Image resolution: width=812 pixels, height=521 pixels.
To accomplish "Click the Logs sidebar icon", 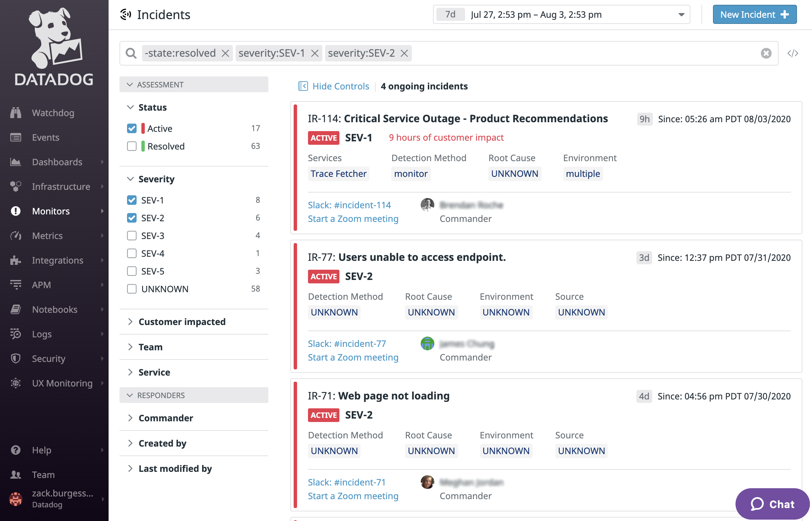I will 16,334.
